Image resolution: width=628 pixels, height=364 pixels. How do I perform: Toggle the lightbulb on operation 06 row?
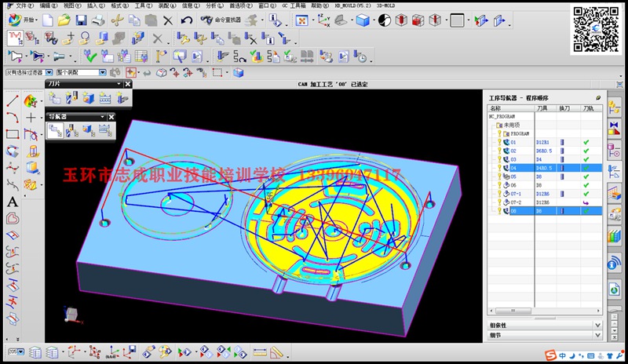pyautogui.click(x=499, y=185)
